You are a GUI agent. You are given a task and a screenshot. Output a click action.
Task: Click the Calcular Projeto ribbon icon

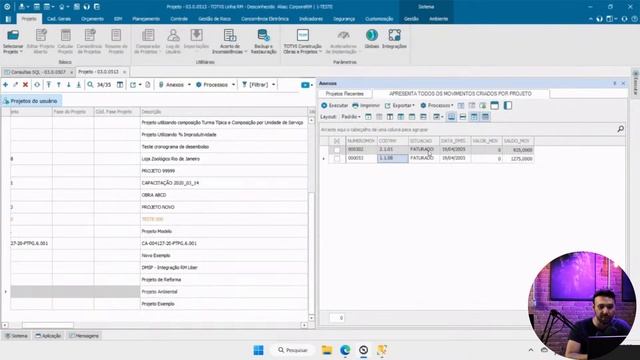(65, 41)
